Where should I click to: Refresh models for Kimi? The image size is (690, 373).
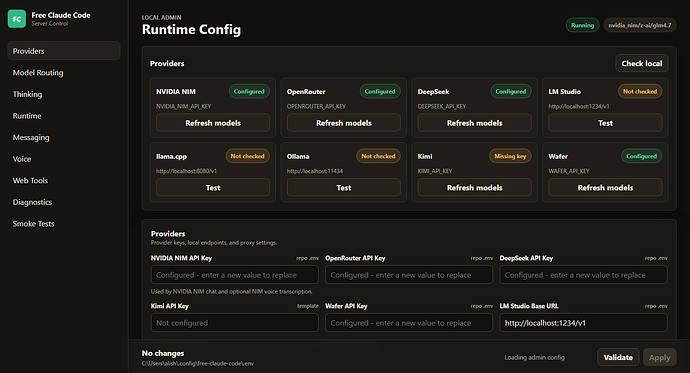pos(474,188)
